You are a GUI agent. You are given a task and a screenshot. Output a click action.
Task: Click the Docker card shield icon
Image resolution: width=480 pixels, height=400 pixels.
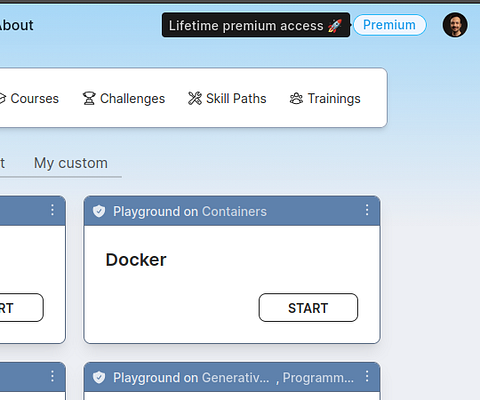pyautogui.click(x=99, y=211)
